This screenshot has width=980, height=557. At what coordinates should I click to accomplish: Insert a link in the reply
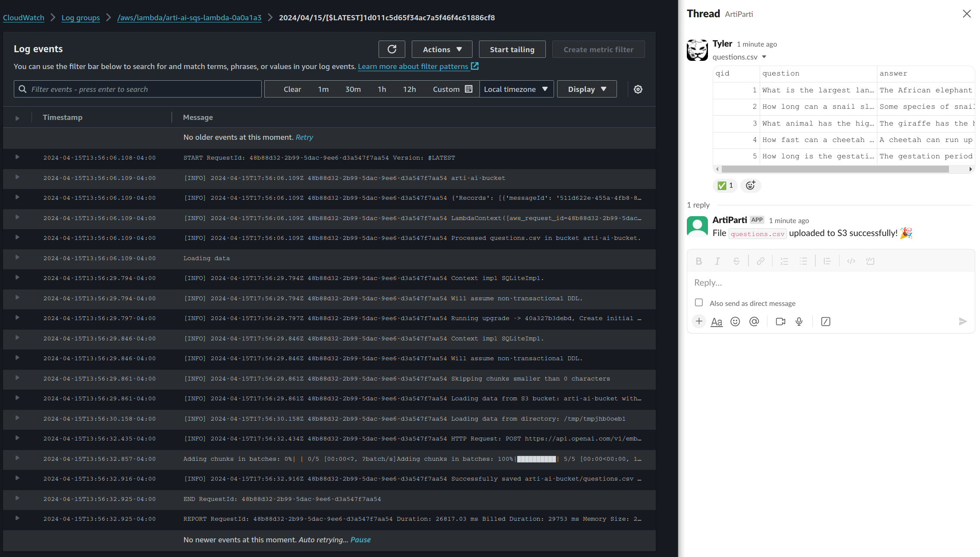761,261
